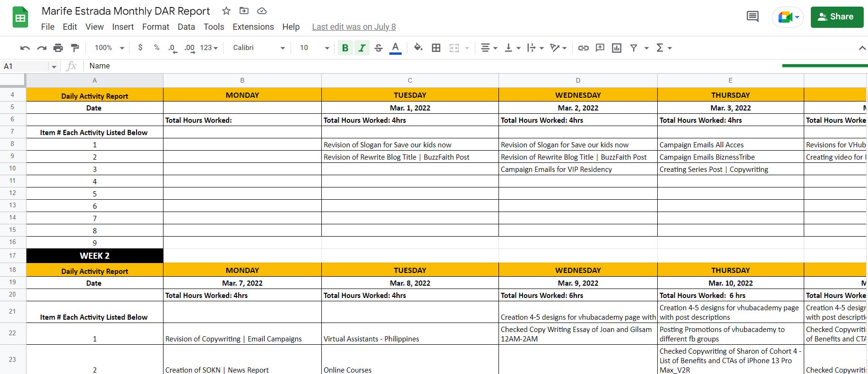Open the zoom level dropdown

[x=109, y=48]
